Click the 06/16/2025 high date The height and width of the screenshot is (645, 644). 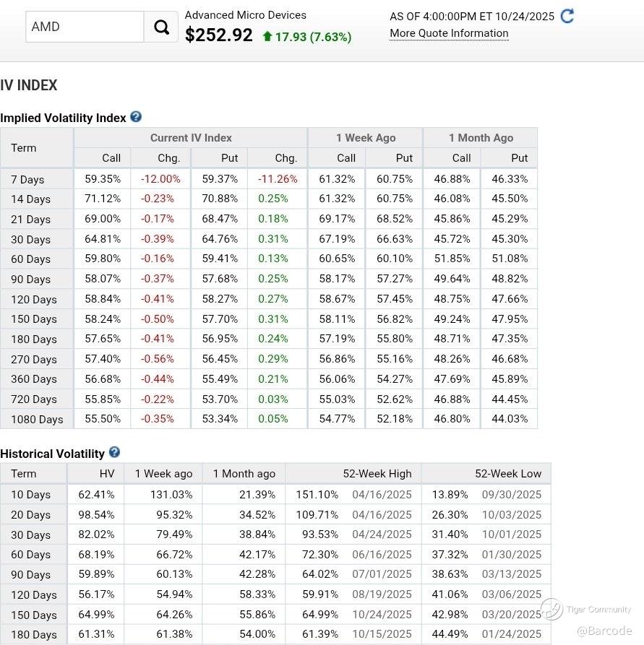click(382, 555)
